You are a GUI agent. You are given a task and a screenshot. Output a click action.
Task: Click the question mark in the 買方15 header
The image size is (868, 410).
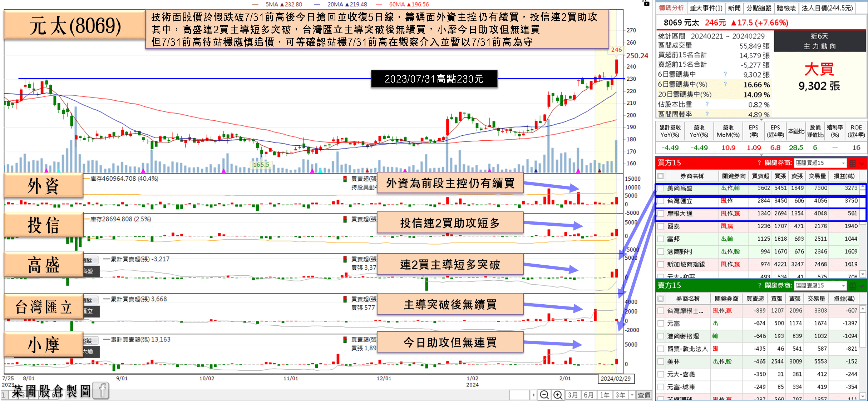click(759, 163)
